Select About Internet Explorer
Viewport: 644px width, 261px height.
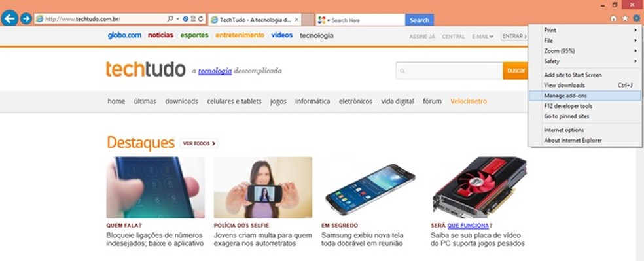click(x=585, y=141)
